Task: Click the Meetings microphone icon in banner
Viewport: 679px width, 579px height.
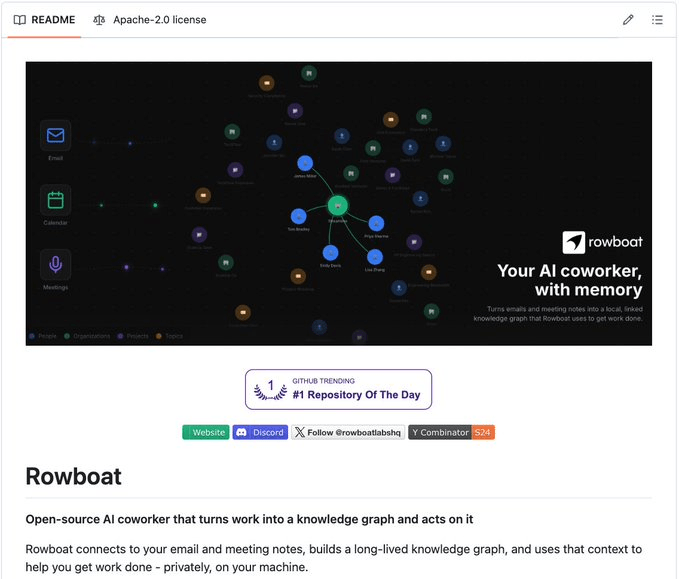Action: click(x=55, y=264)
